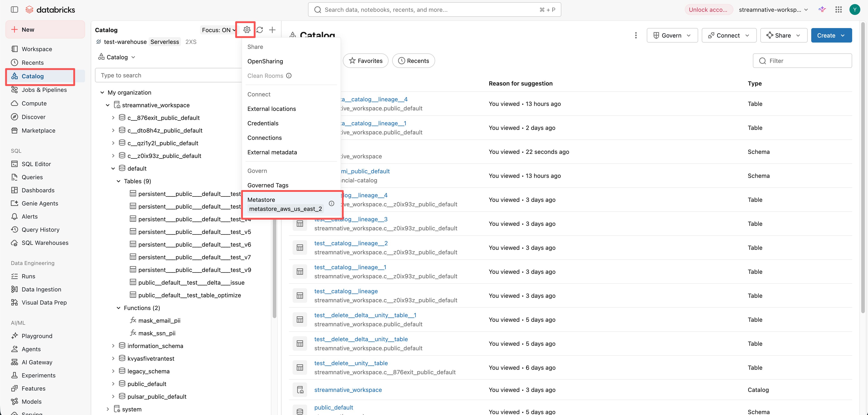Click the New button

click(x=45, y=29)
